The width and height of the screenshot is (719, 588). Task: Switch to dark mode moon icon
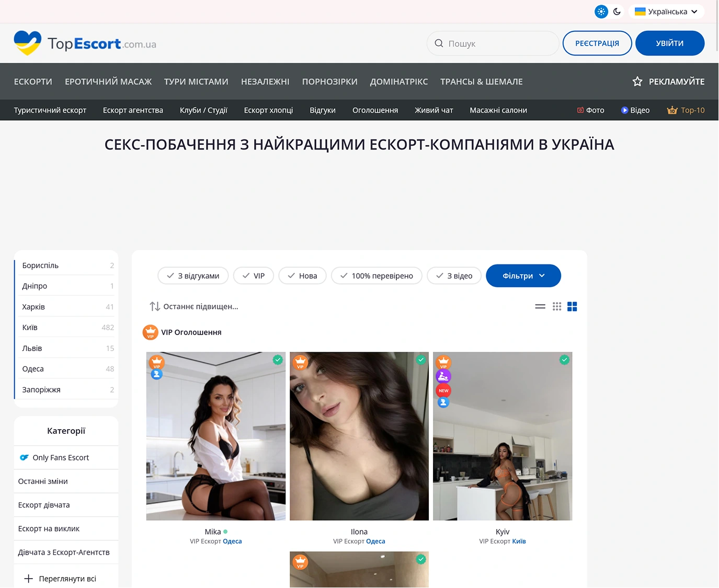point(617,11)
